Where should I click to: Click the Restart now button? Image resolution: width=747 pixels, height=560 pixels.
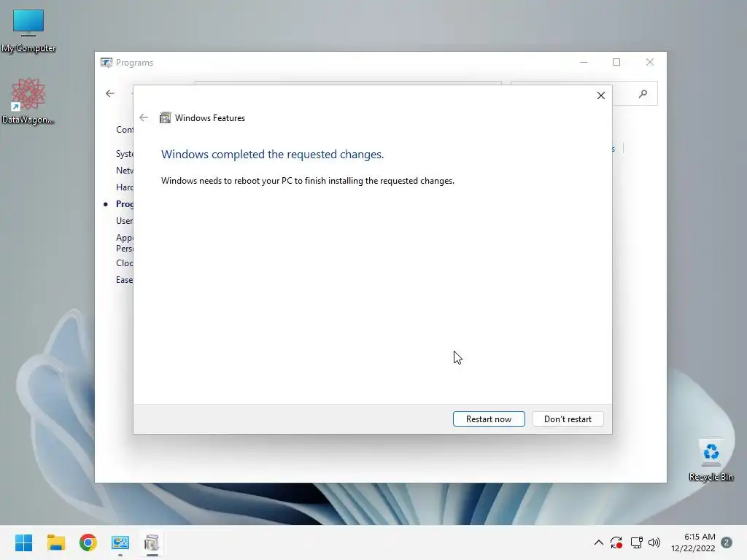point(489,419)
